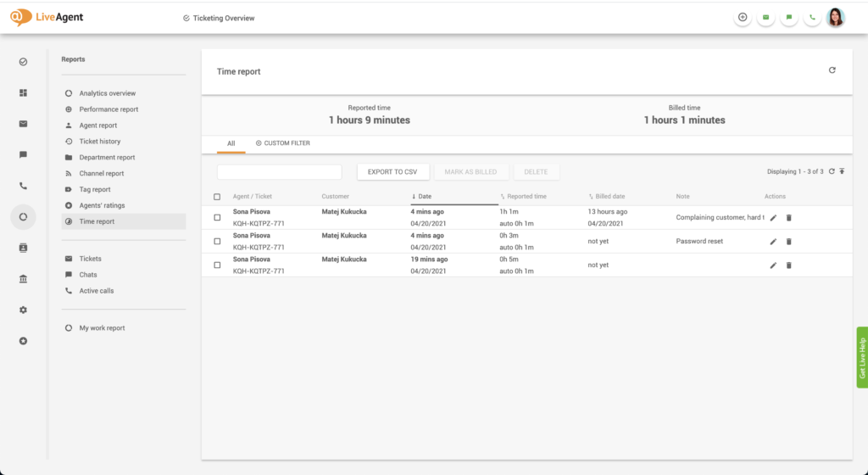The image size is (868, 475).
Task: Click the search input field above the table
Action: click(x=279, y=172)
